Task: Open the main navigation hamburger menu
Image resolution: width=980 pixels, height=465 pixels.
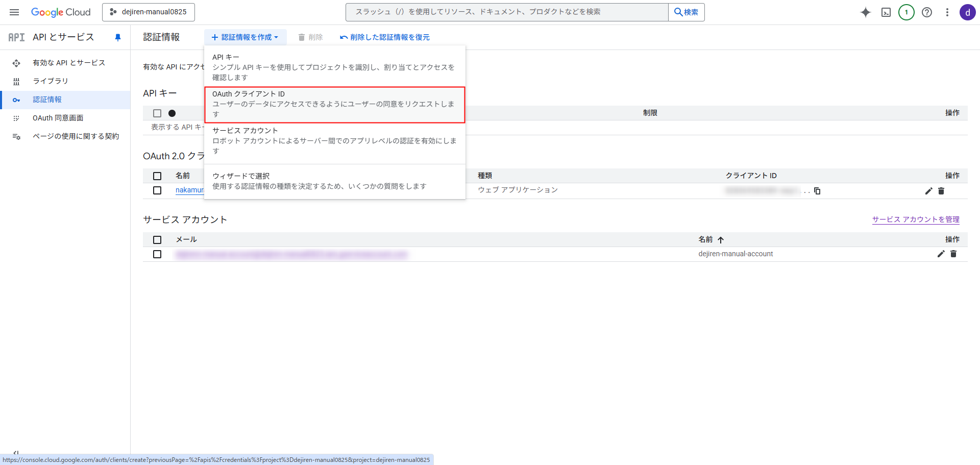Action: click(x=14, y=12)
